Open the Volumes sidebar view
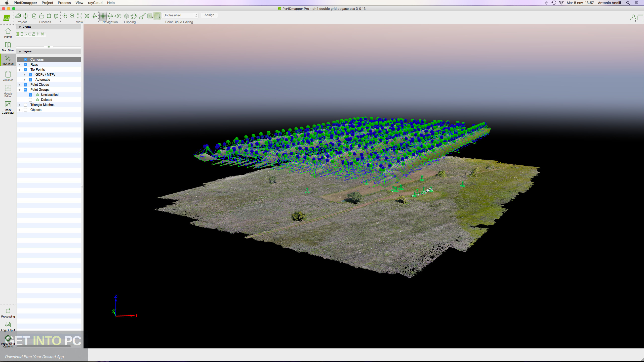This screenshot has width=644, height=362. point(8,76)
